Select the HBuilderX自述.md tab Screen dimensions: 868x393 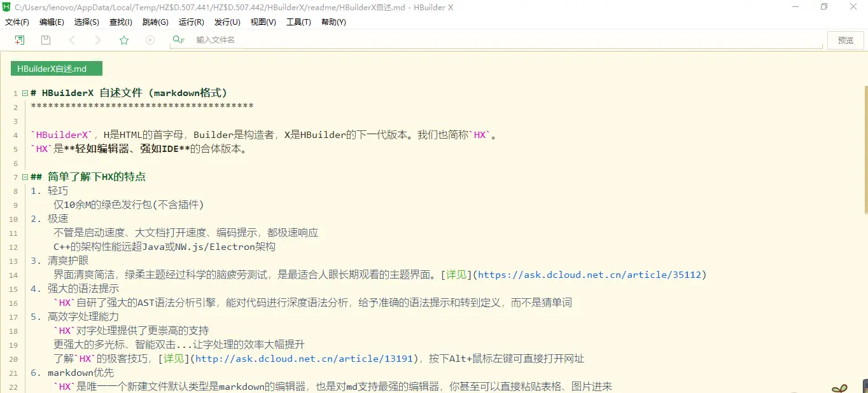(56, 69)
